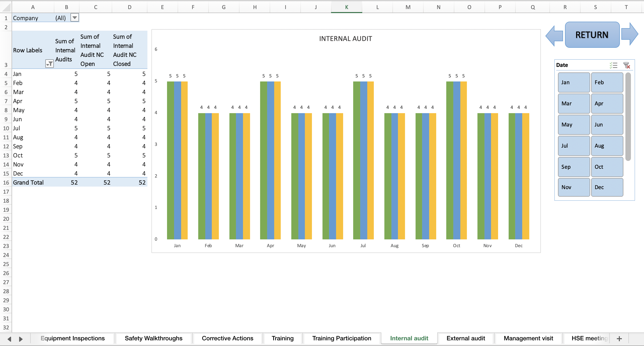Screen dimensions: 644x346
Task: Open the Row Labels filter menu
Action: 49,64
